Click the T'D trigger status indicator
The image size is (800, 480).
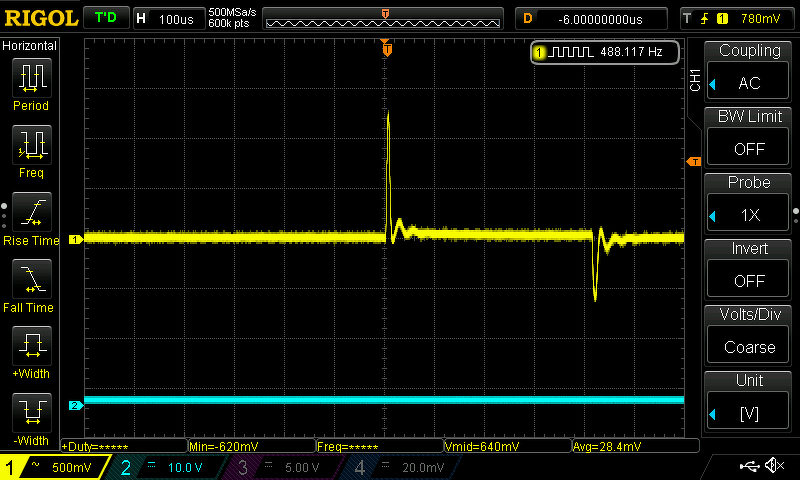click(x=106, y=18)
